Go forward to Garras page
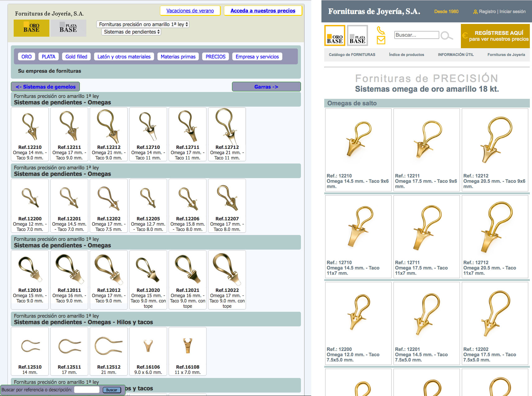Image resolution: width=532 pixels, height=396 pixels. [x=266, y=87]
